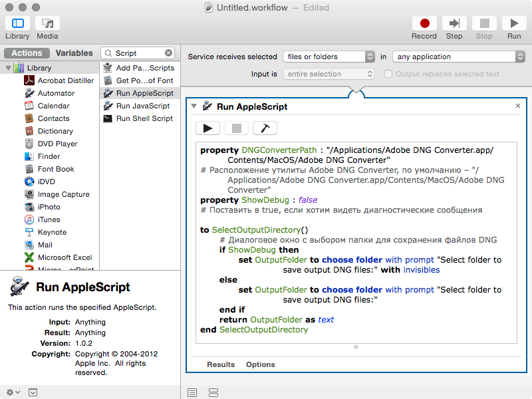Open the 'entire selection' Input dropdown
This screenshot has height=399, width=532.
coord(329,74)
